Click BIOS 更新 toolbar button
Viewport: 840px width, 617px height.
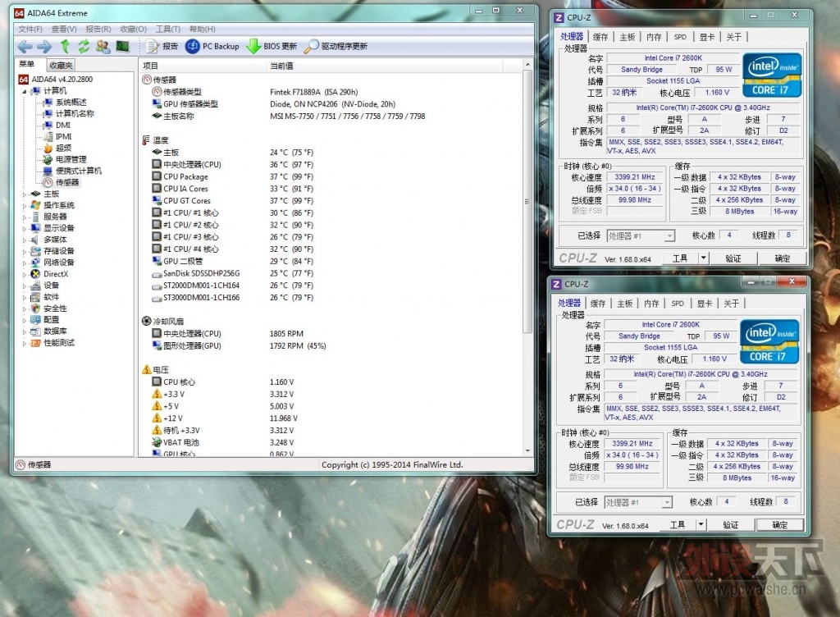[x=272, y=47]
